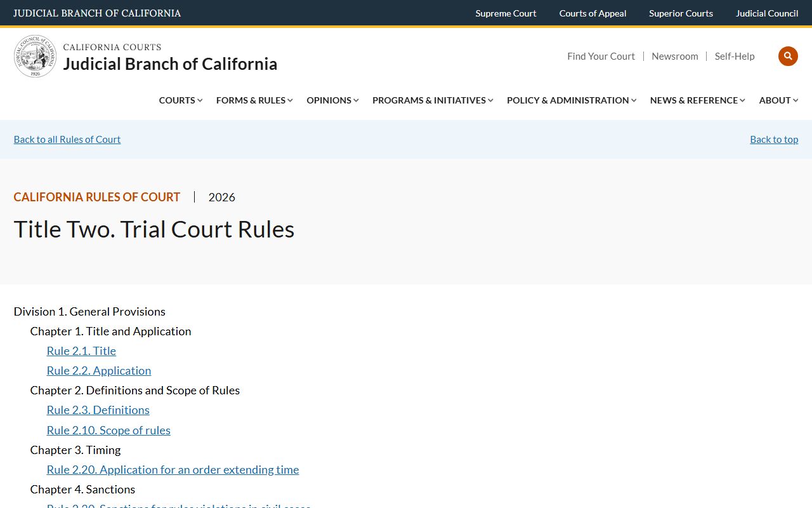
Task: Click Chapter 2. Definitions and Scope of Rules
Action: pyautogui.click(x=135, y=391)
